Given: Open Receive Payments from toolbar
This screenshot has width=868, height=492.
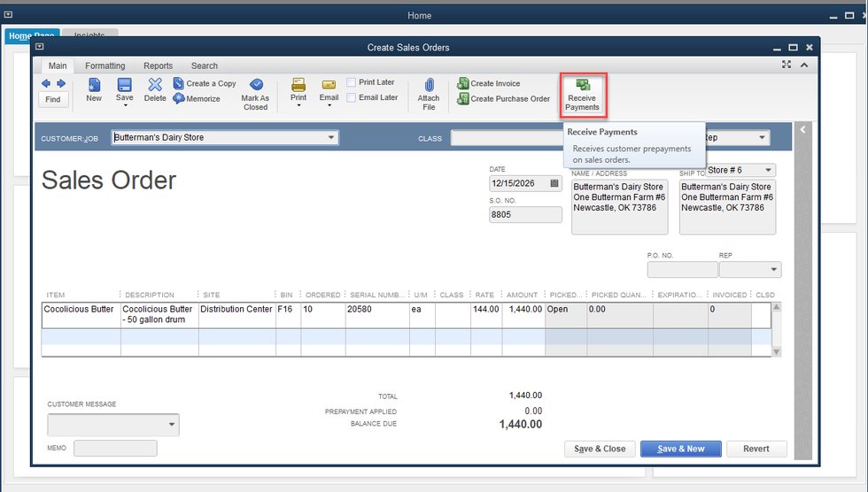Looking at the screenshot, I should pyautogui.click(x=583, y=93).
